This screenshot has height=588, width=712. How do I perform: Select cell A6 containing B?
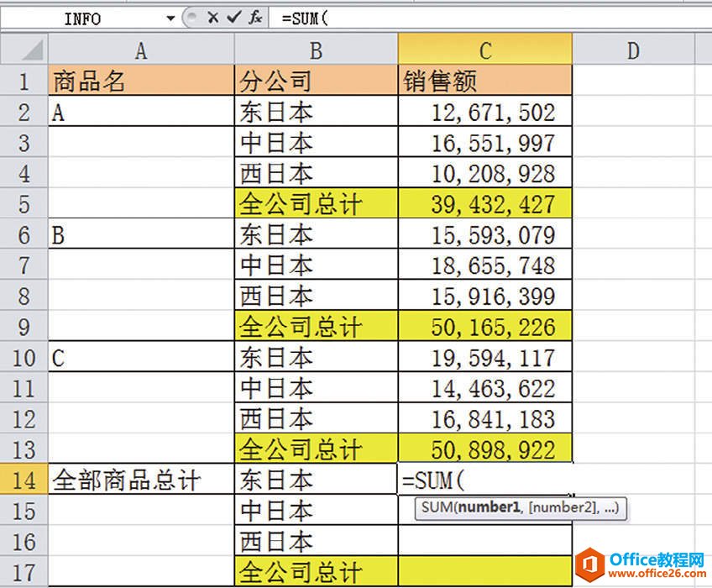click(x=141, y=234)
